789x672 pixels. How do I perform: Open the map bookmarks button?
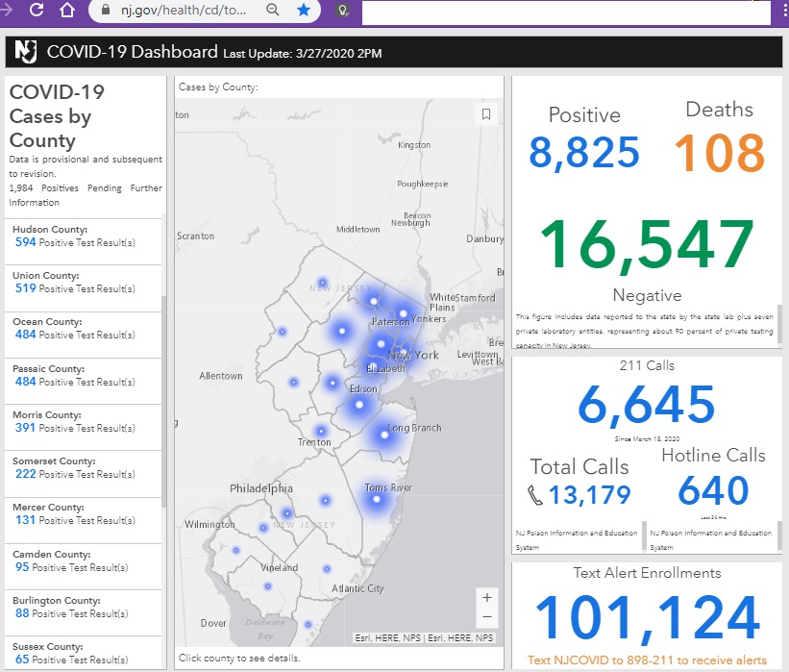click(x=486, y=114)
